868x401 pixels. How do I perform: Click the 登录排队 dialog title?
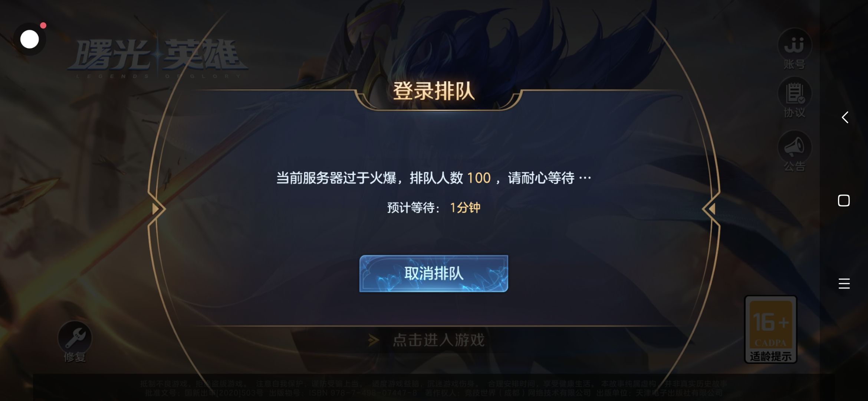coord(434,91)
